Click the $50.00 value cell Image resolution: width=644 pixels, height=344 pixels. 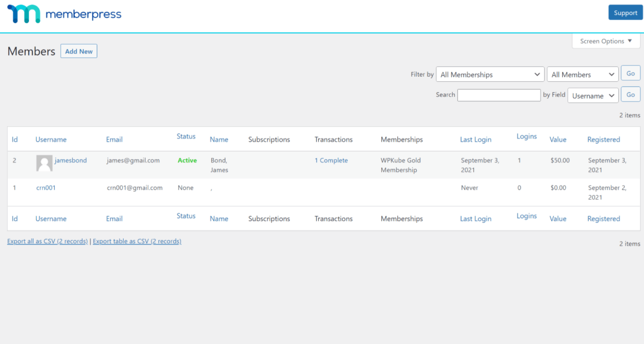(560, 160)
